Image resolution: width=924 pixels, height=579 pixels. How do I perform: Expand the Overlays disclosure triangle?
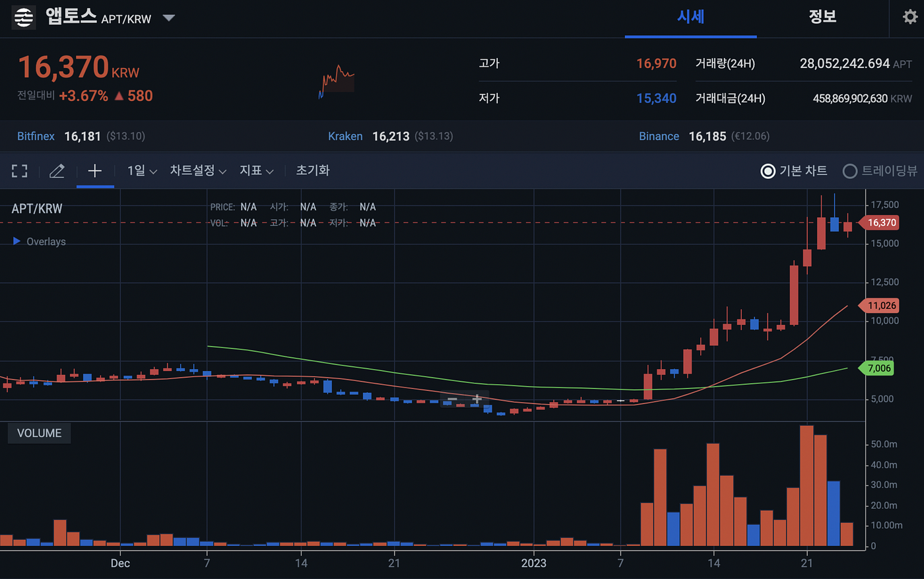(16, 241)
